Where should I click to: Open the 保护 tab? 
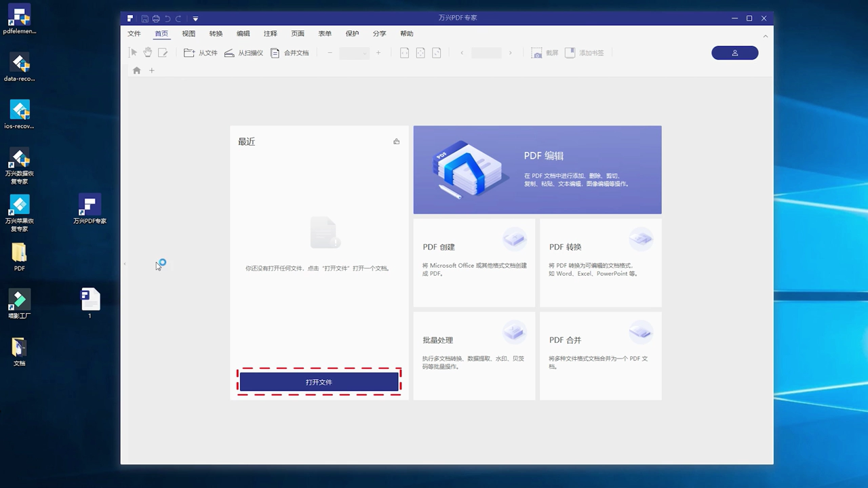coord(352,34)
